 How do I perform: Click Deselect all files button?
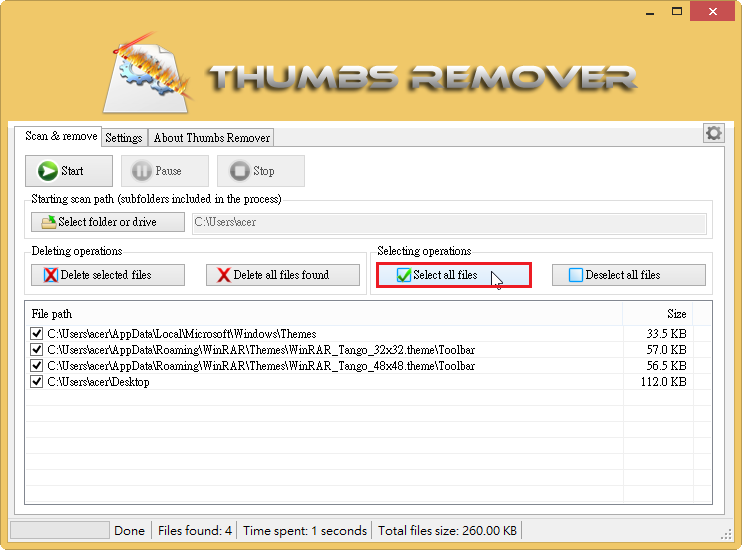click(x=629, y=275)
